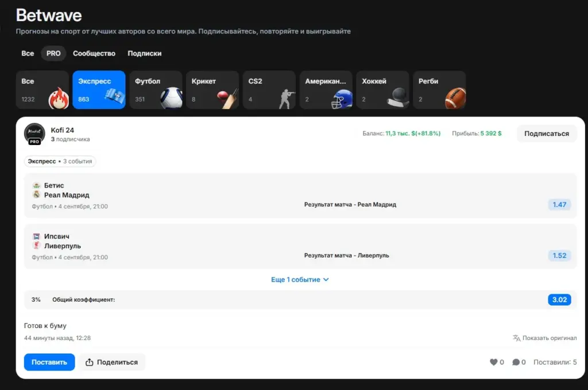Click Kofi 24 PRO avatar
The width and height of the screenshot is (588, 390).
(34, 134)
